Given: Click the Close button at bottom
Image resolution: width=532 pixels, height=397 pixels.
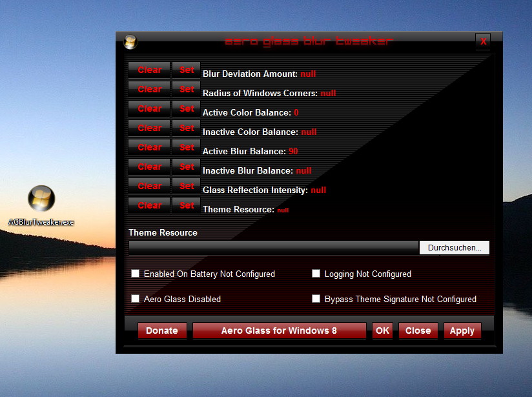Looking at the screenshot, I should click(x=418, y=331).
